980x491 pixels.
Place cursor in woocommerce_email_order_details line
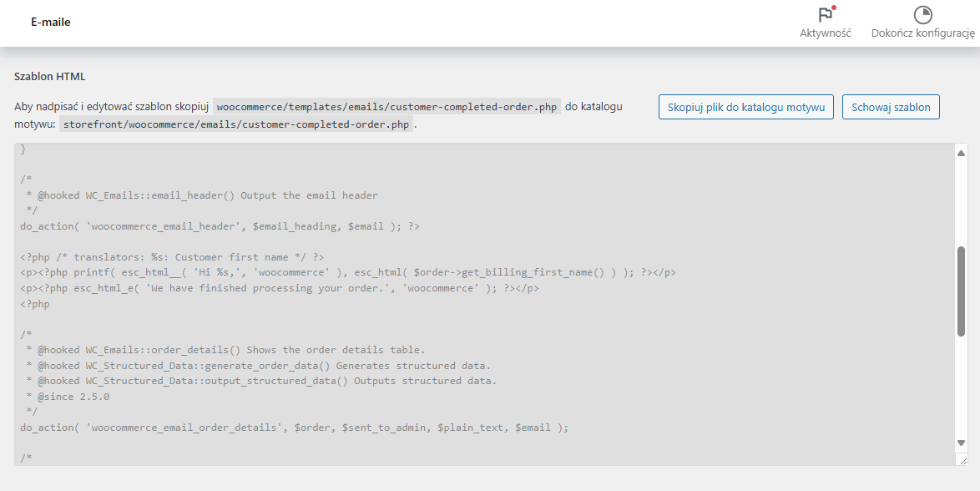(295, 428)
